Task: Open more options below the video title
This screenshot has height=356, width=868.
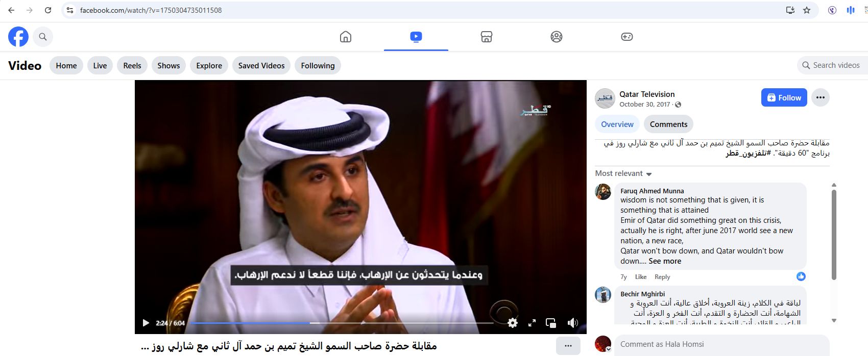Action: (x=568, y=346)
